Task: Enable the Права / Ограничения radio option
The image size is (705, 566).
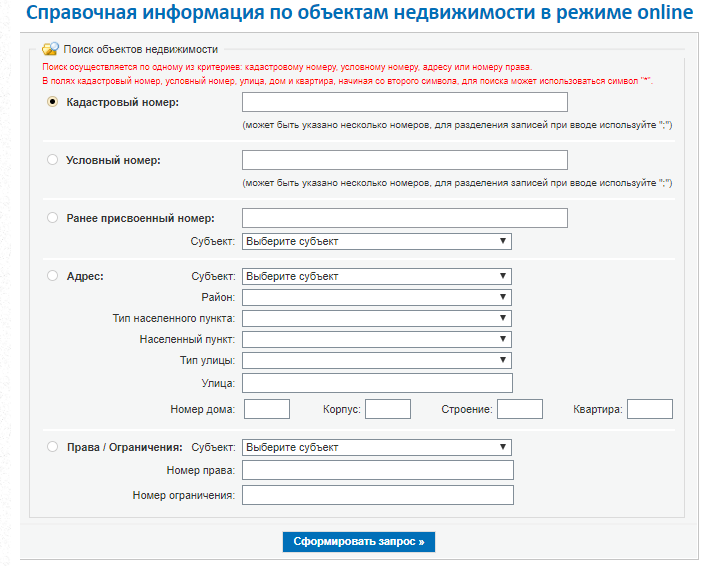Action: click(53, 447)
